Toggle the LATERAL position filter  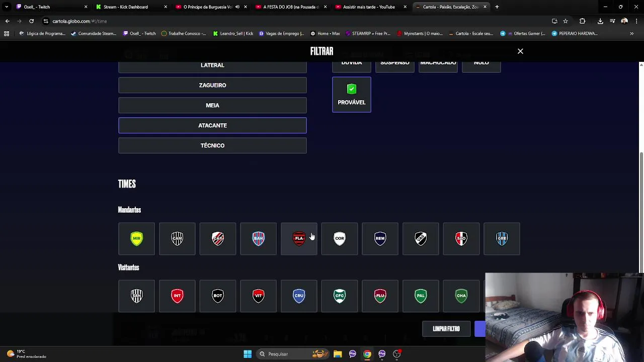[212, 66]
